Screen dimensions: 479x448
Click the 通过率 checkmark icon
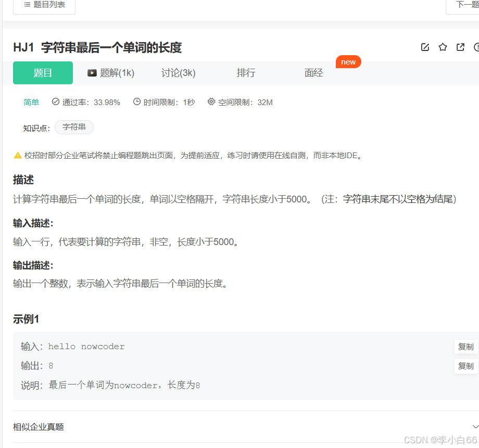point(56,101)
